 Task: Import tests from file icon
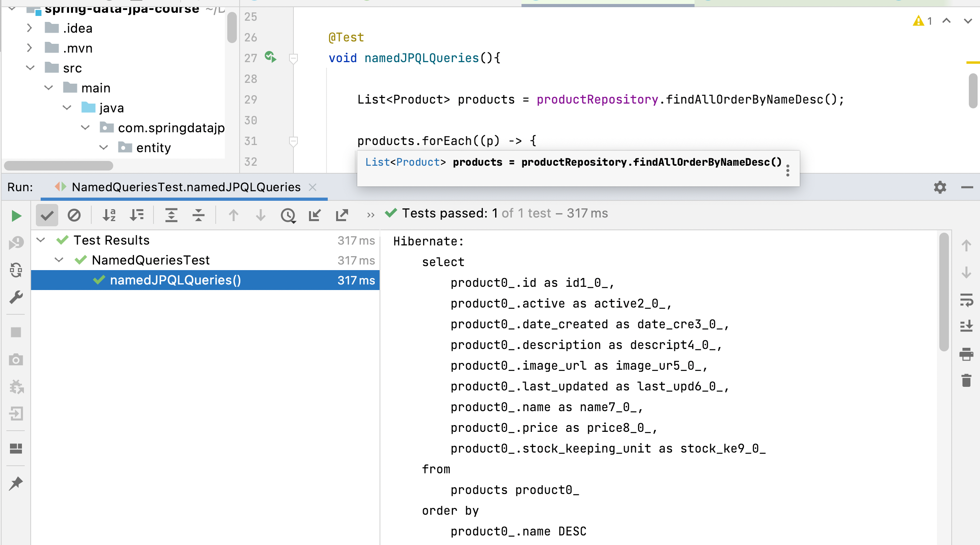[x=315, y=216]
